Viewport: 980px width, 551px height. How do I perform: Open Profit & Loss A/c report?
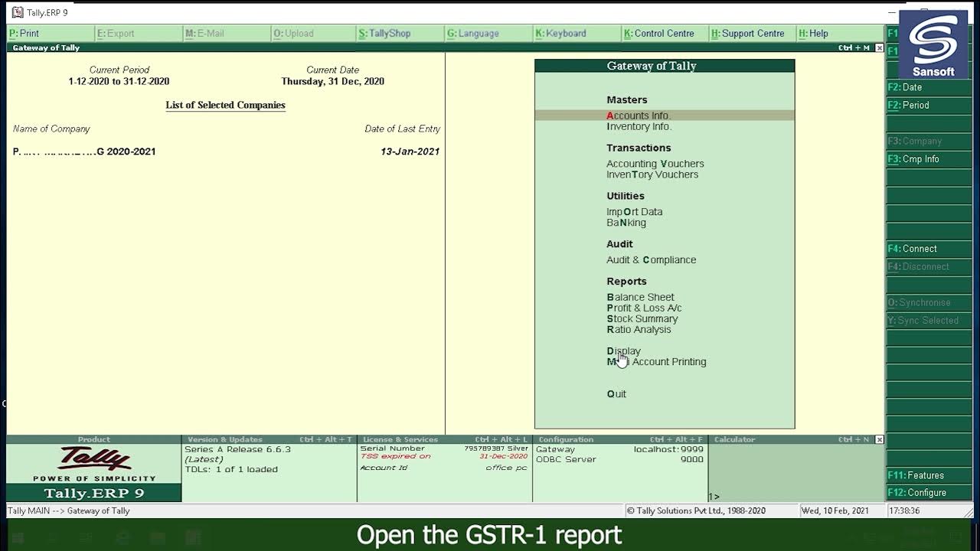644,308
